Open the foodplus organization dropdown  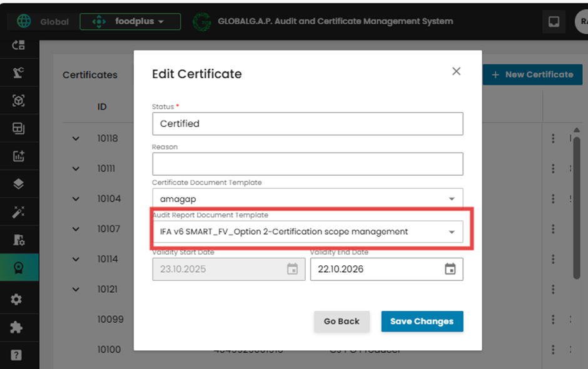point(130,21)
